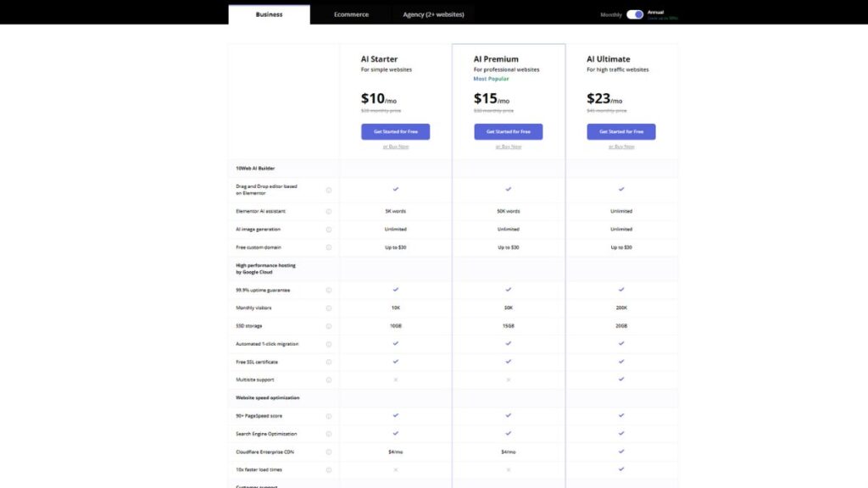Click the Free SSL certificate info icon
Viewport: 868px width, 488px height.
329,362
